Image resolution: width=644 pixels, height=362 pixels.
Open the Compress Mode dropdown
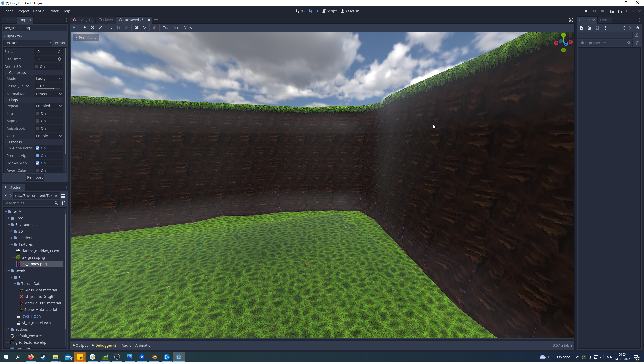pyautogui.click(x=49, y=79)
